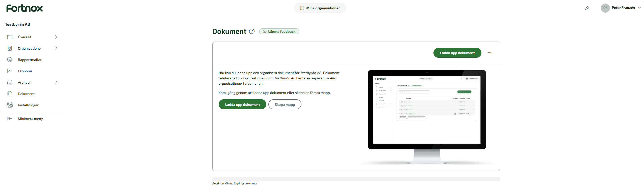Viewport: 644px width, 194px height.
Task: Click the PF user avatar
Action: pos(605,8)
